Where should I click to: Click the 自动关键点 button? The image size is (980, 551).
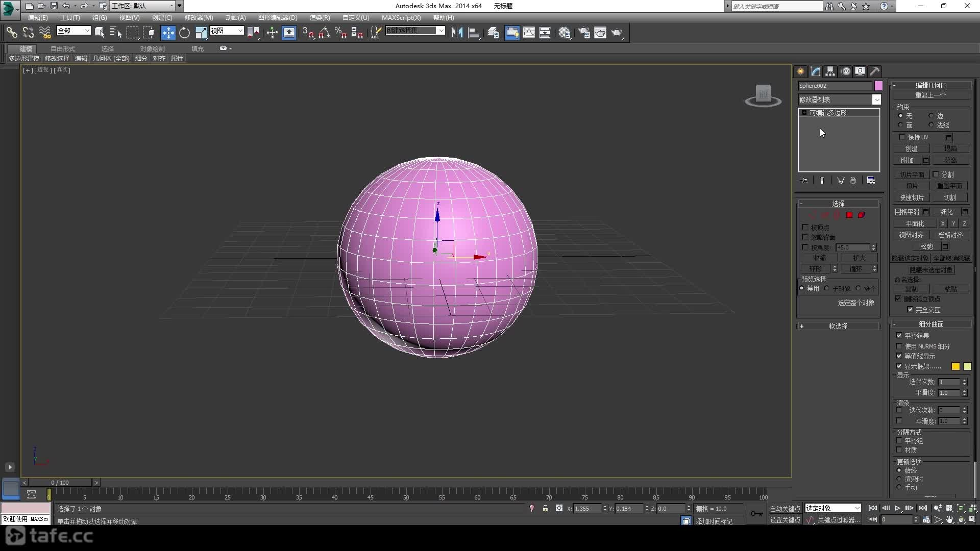tap(785, 509)
